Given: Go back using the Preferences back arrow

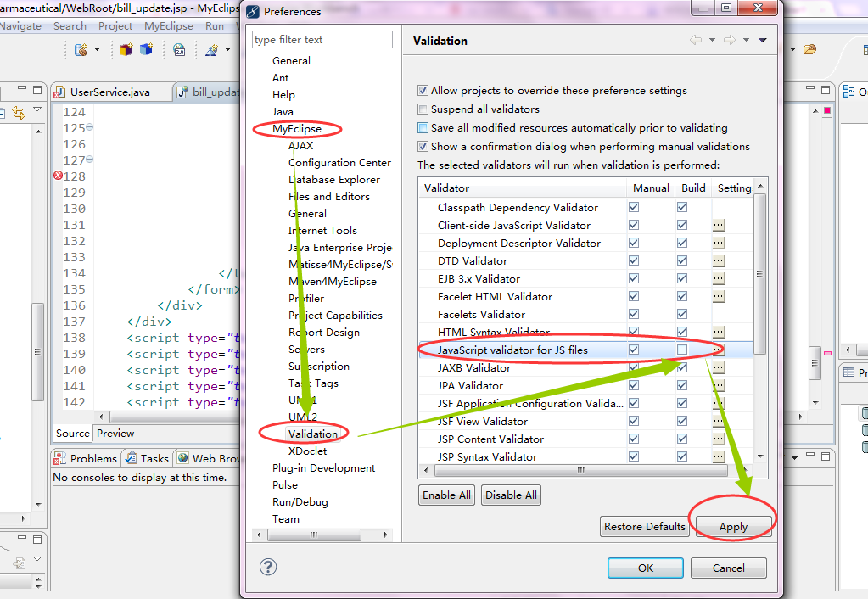Looking at the screenshot, I should pos(695,40).
